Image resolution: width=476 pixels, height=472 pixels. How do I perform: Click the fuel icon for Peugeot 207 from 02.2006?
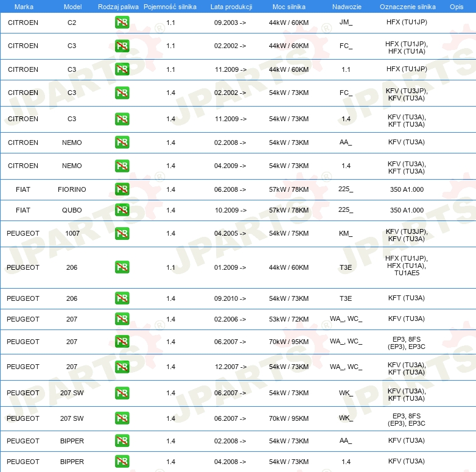122,319
